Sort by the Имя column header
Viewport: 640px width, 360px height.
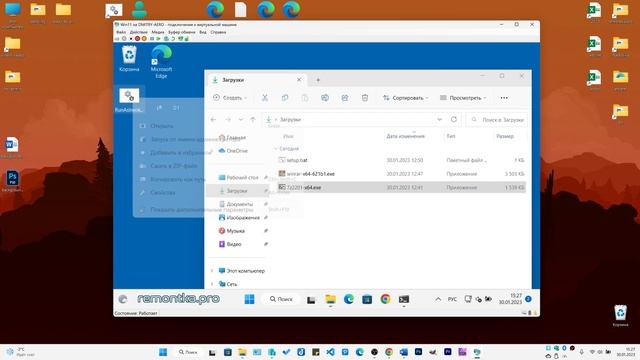[x=288, y=136]
